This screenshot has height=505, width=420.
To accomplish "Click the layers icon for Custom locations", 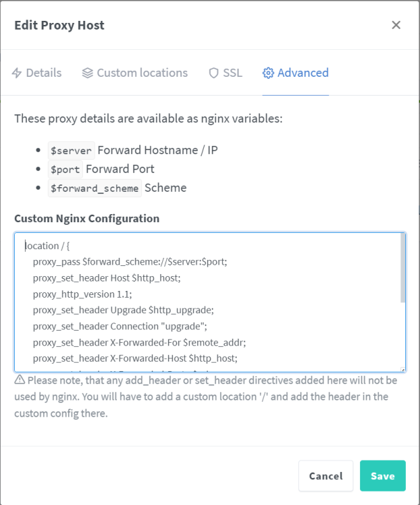I will pos(87,73).
